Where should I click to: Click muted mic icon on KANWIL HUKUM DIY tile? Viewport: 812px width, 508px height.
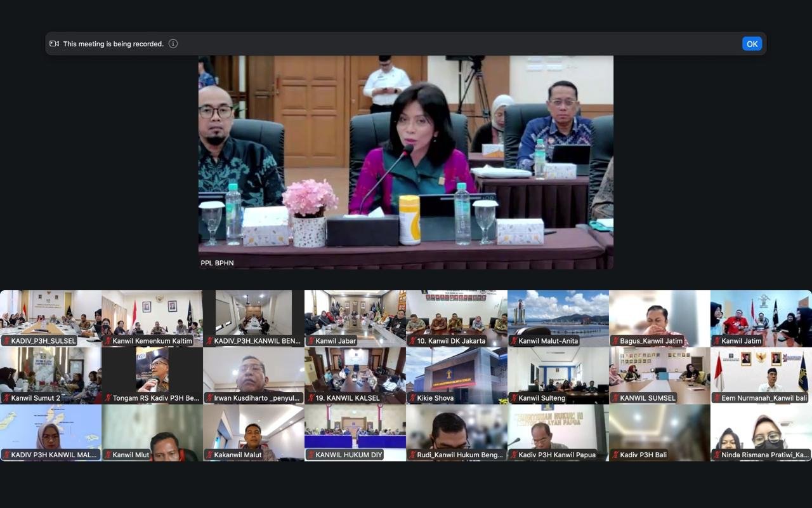[311, 455]
